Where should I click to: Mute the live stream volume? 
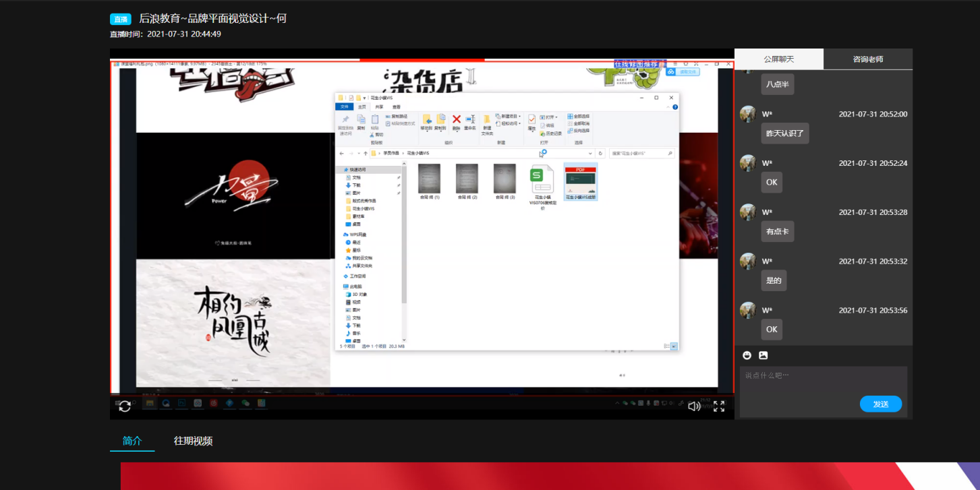click(x=694, y=406)
